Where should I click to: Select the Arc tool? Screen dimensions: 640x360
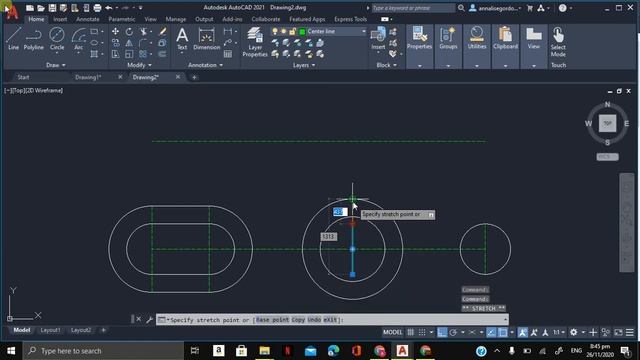[78, 39]
